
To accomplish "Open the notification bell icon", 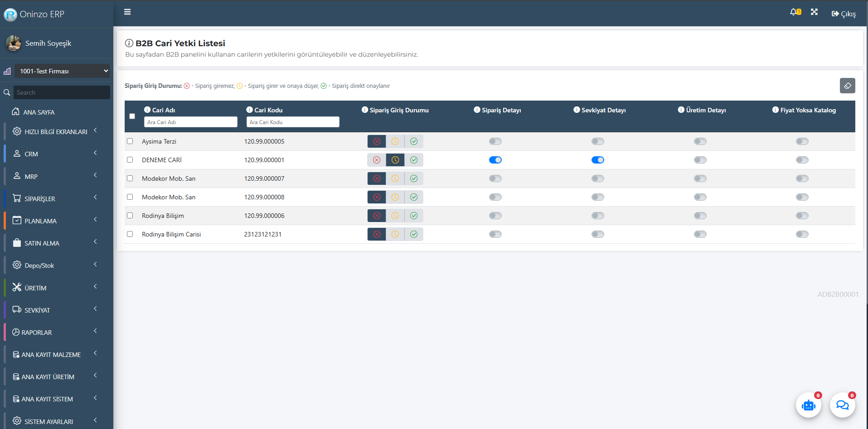I will [795, 12].
